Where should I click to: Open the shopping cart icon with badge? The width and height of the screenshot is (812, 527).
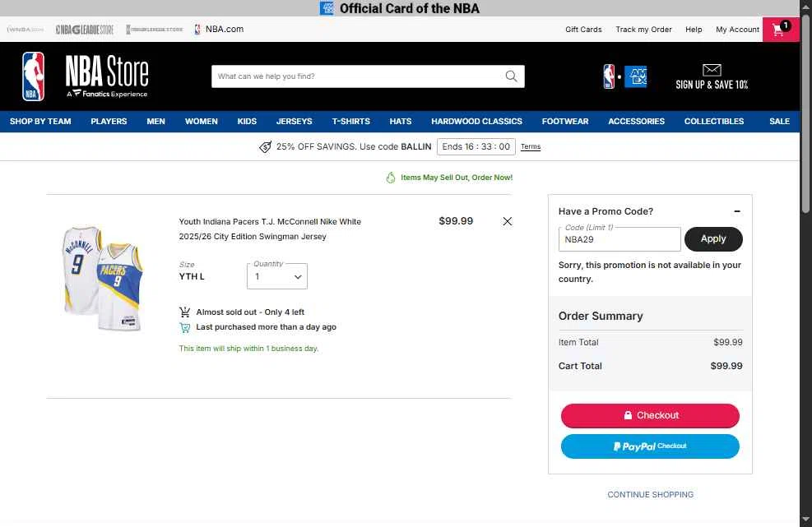[x=781, y=29]
